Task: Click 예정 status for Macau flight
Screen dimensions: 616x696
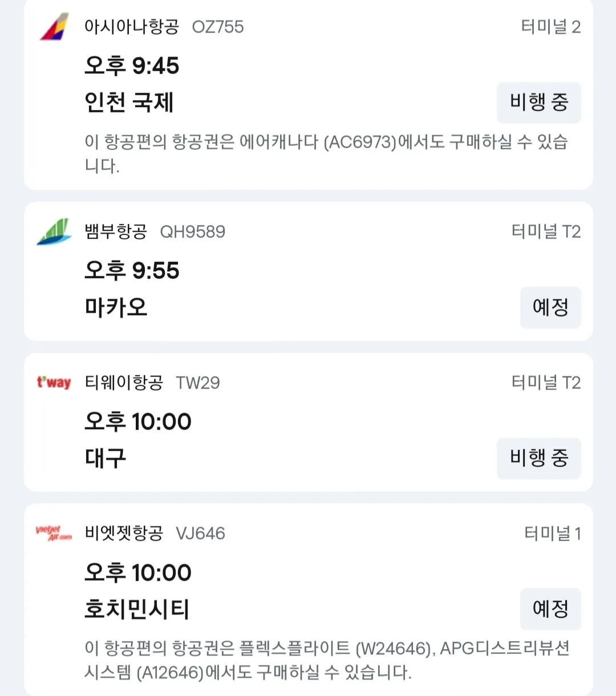Action: (550, 307)
